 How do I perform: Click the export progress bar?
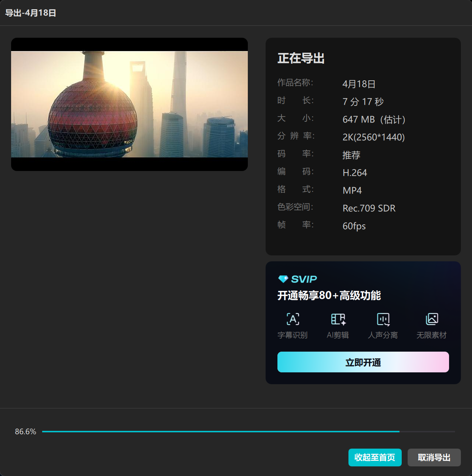coord(248,432)
